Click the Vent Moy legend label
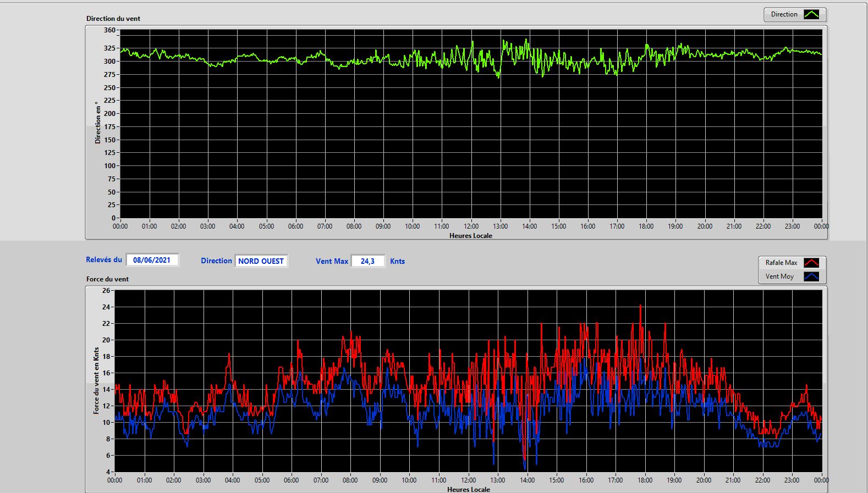The height and width of the screenshot is (493, 868). tap(779, 276)
